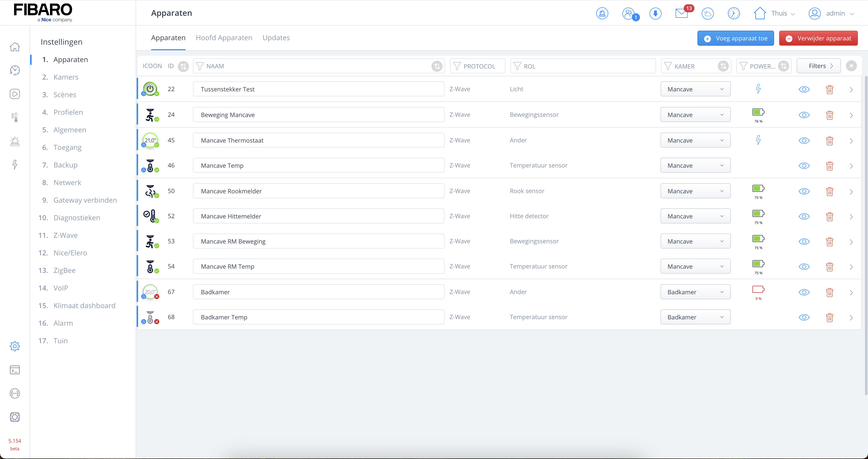Viewport: 868px width, 459px height.
Task: Delete Mancave Rookmelder with trash icon
Action: tap(829, 191)
